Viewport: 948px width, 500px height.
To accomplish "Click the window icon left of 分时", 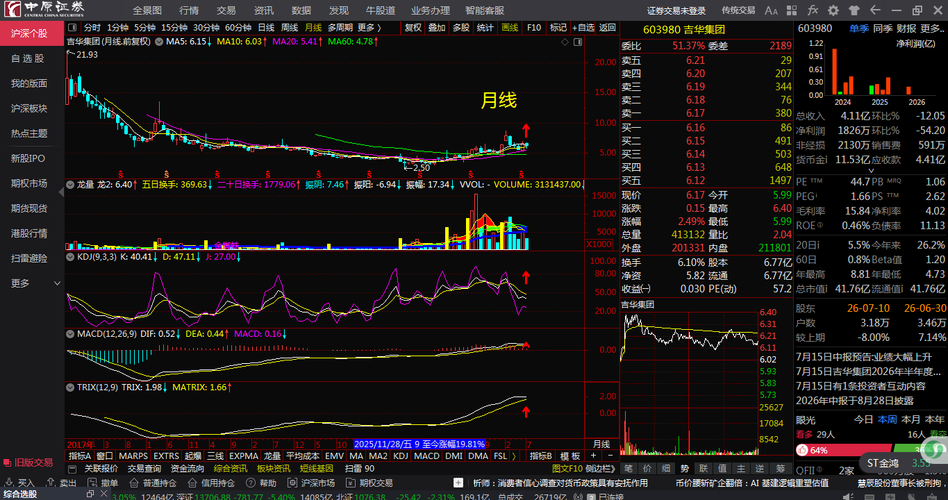I will point(73,28).
